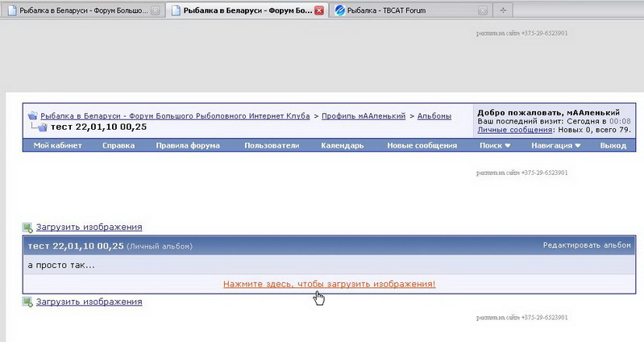The height and width of the screenshot is (342, 644).
Task: View Новые сообщения
Action: tap(422, 146)
